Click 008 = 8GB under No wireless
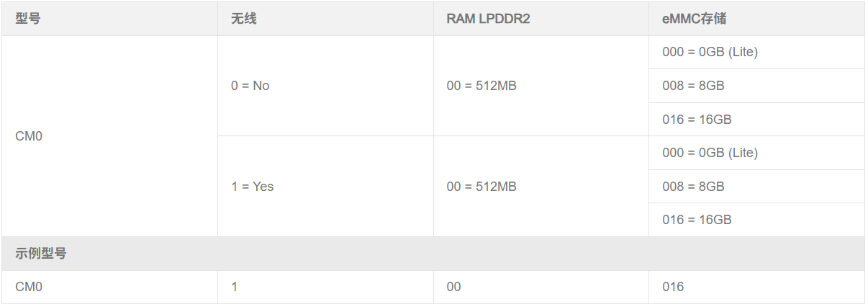 pos(693,86)
